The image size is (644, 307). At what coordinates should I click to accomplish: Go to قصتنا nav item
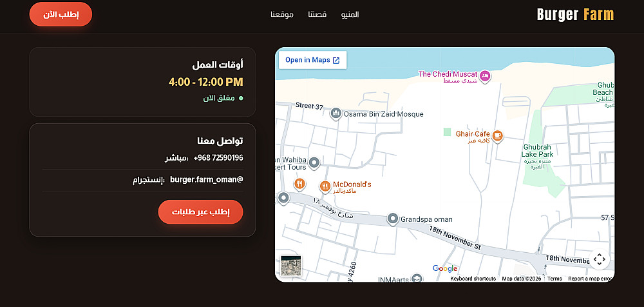317,14
